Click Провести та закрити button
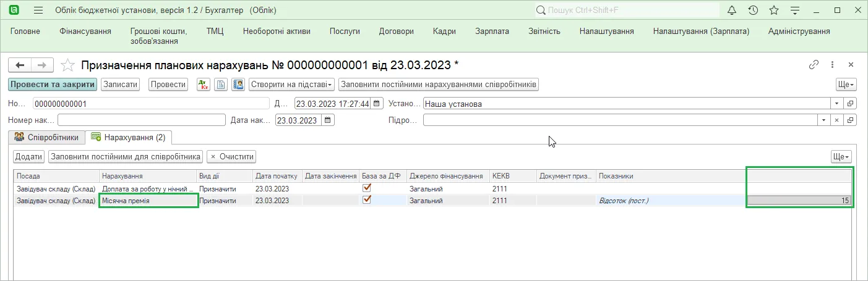The height and width of the screenshot is (281, 868). tap(53, 85)
